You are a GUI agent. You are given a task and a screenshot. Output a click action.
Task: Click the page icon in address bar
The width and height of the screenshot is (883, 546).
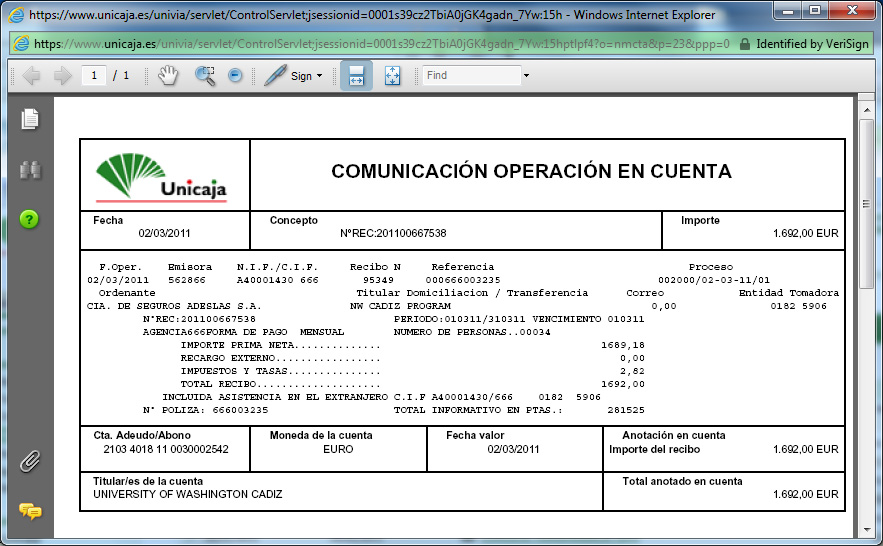coord(21,43)
